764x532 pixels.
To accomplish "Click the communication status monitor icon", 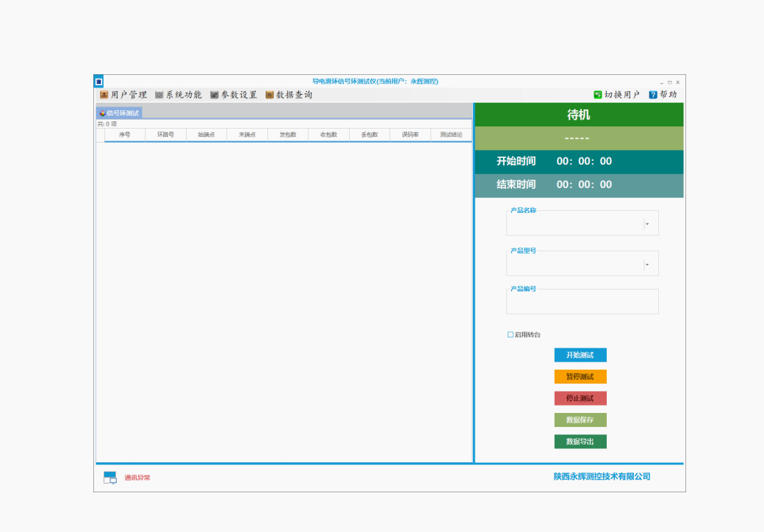I will (110, 478).
